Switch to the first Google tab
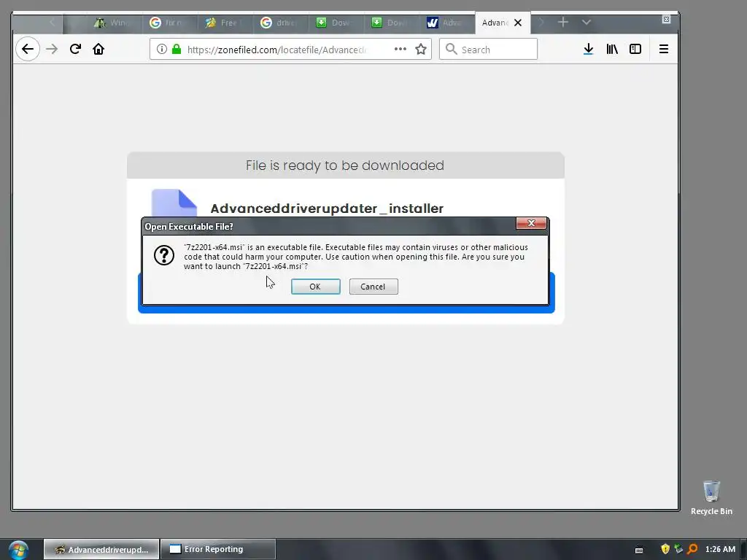 (x=169, y=23)
